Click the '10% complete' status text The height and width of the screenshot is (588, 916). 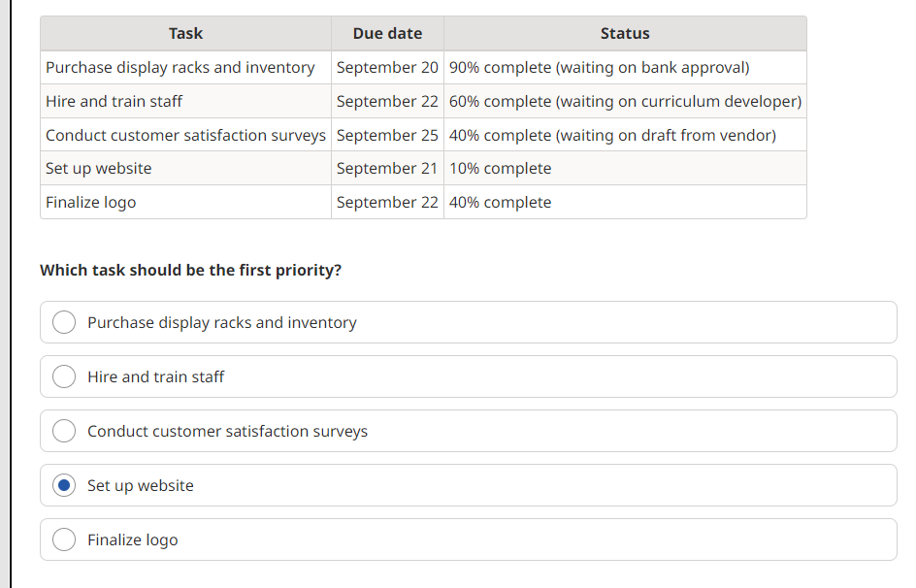(x=500, y=168)
